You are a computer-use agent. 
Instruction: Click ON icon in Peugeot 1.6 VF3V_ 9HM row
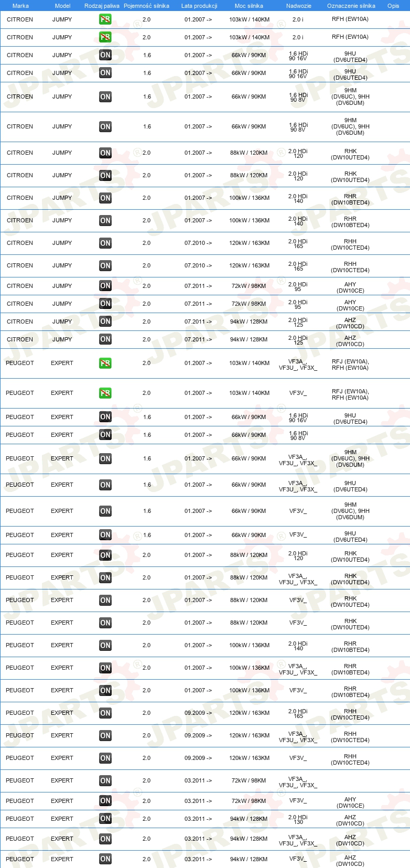pyautogui.click(x=105, y=511)
